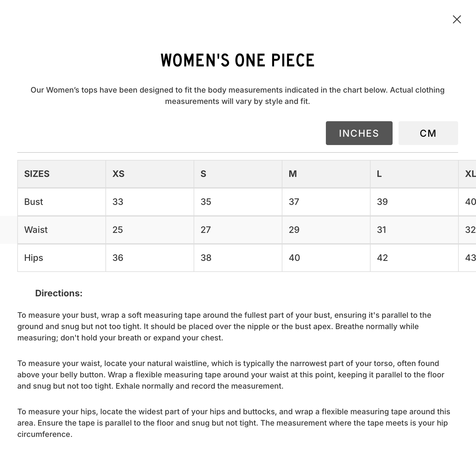Select the L size column header
Viewport: 476px width, 464px height.
[x=379, y=174]
